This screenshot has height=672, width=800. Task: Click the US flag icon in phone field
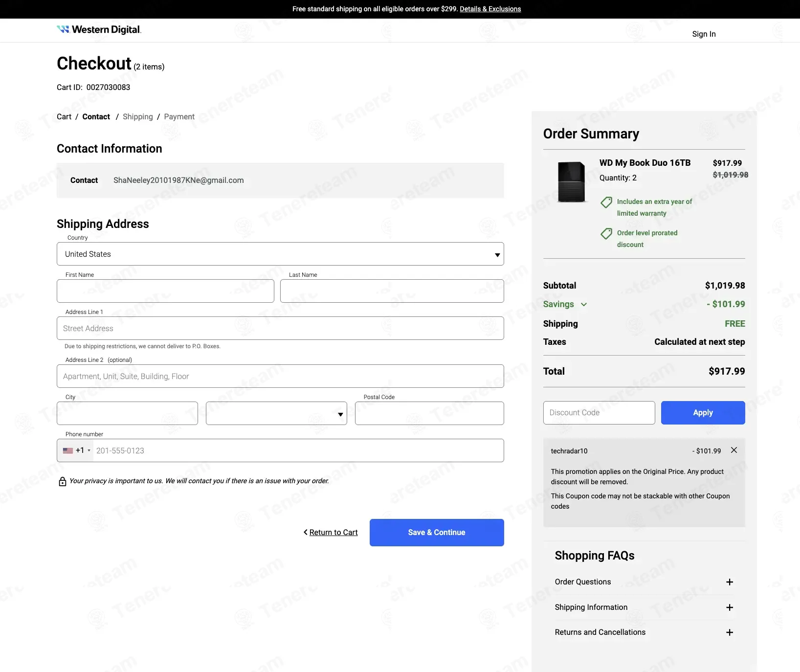(x=68, y=450)
